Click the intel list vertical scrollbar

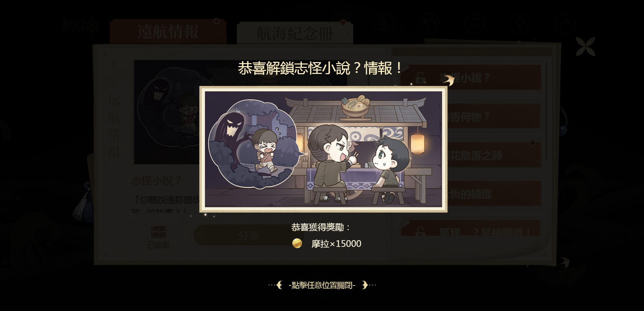546,111
